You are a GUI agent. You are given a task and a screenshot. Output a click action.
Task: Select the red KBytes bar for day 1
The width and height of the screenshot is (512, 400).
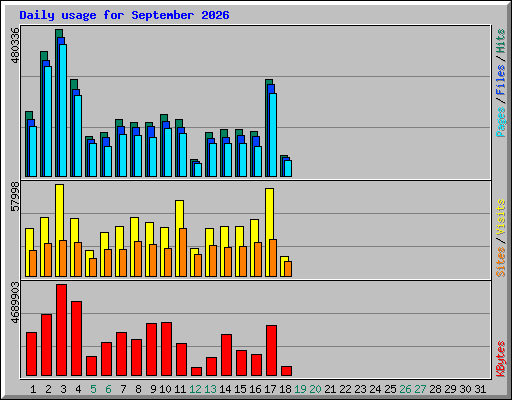32,354
